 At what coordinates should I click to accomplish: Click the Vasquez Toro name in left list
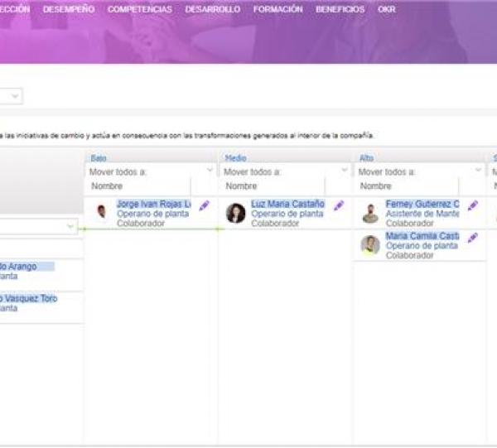29,298
